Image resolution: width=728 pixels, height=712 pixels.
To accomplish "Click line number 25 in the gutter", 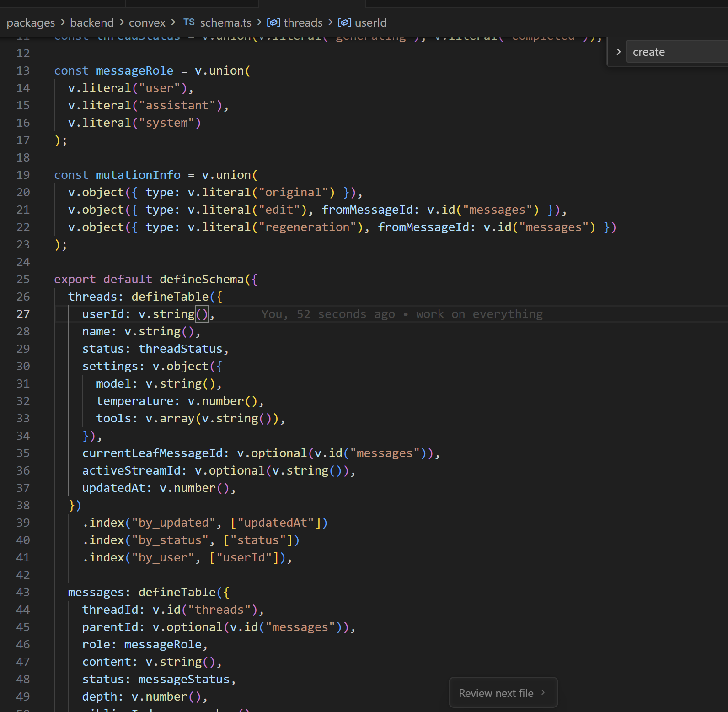I will pyautogui.click(x=23, y=279).
